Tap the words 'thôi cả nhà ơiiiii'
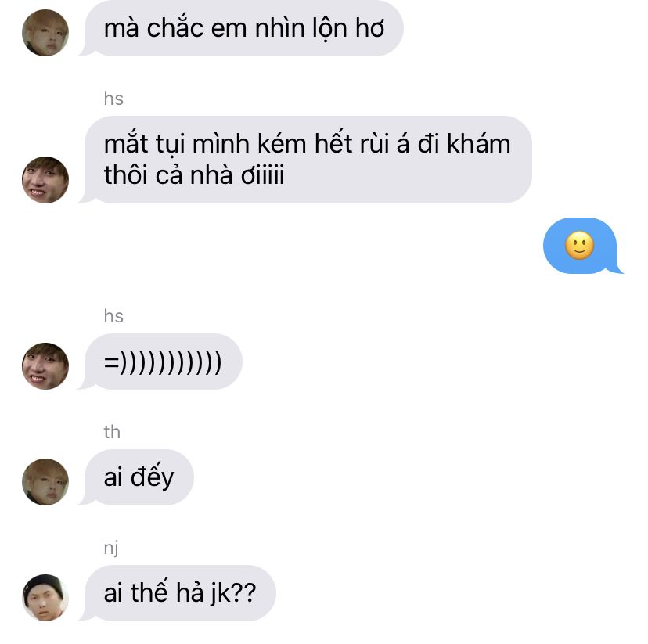This screenshot has width=648, height=644. [194, 175]
